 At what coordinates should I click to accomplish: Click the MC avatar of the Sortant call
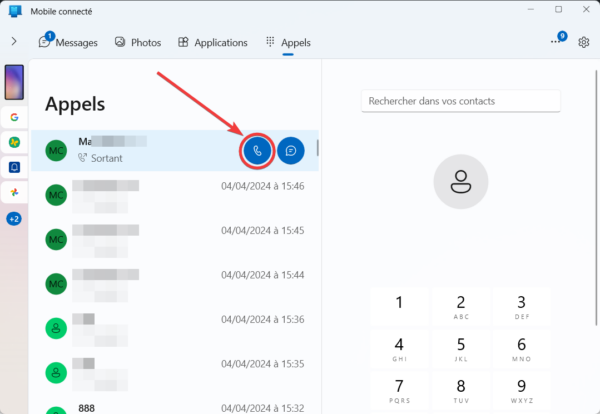point(56,151)
